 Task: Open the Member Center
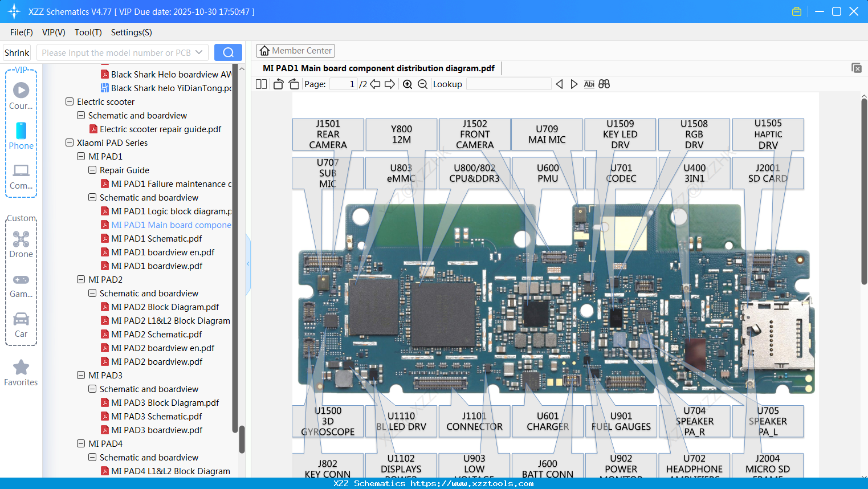coord(295,50)
